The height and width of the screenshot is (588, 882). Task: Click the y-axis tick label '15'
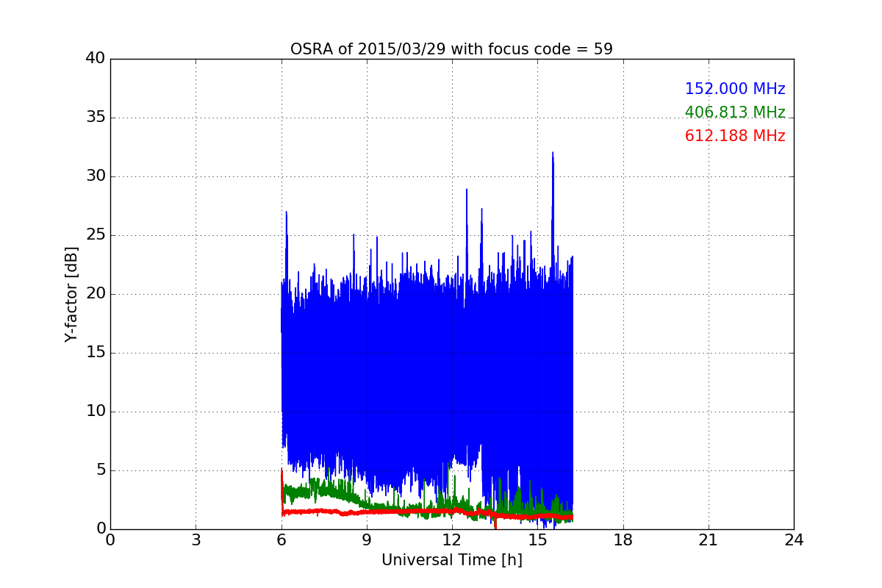click(96, 353)
